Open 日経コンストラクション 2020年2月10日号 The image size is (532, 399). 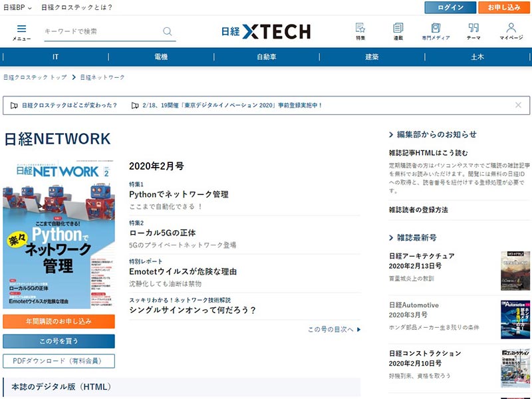pos(425,358)
